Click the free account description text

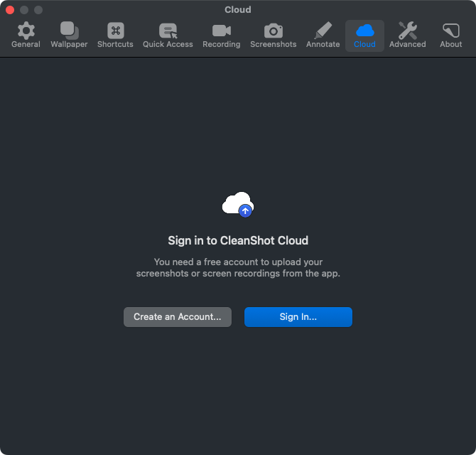click(238, 267)
